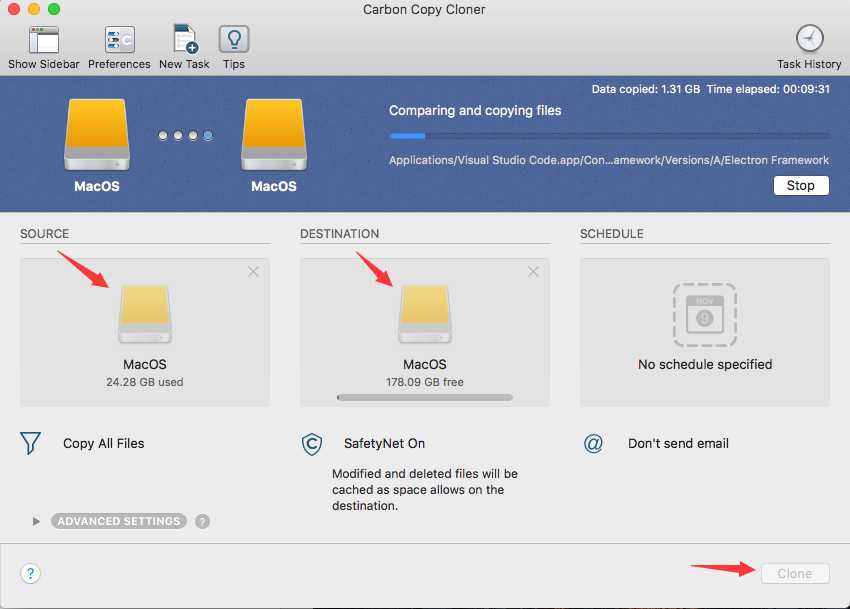The width and height of the screenshot is (850, 609).
Task: Click the SafetyNet shield icon
Action: (312, 444)
